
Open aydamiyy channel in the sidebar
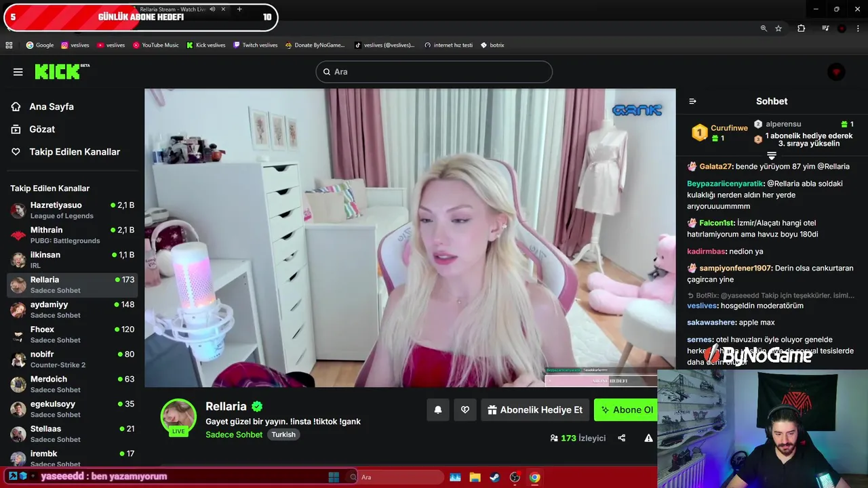(73, 310)
